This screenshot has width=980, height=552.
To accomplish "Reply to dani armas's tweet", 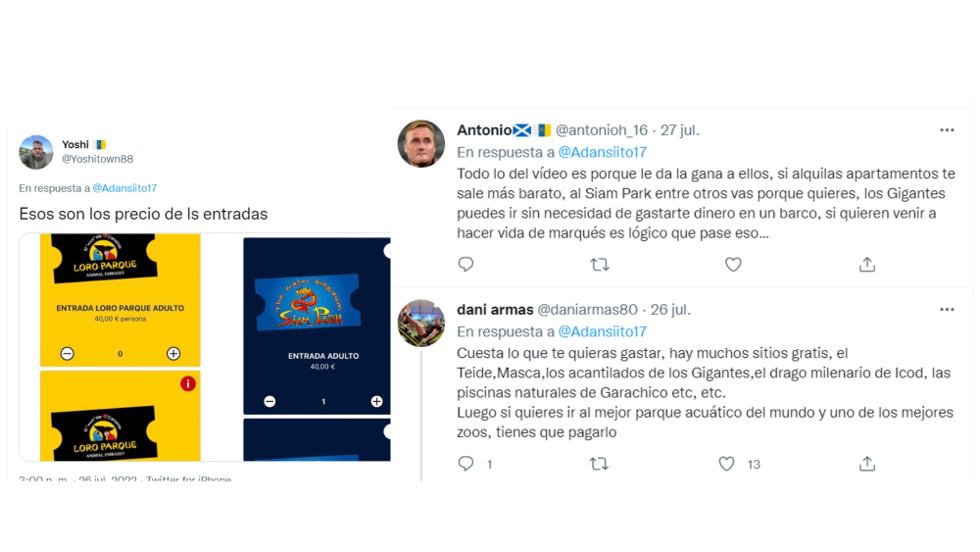I will click(465, 463).
